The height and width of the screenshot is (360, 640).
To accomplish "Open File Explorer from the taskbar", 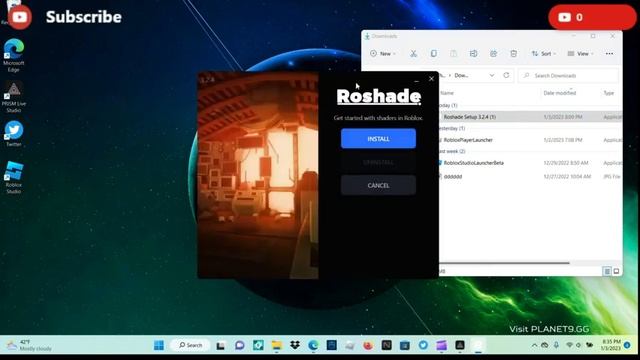I will (x=276, y=345).
